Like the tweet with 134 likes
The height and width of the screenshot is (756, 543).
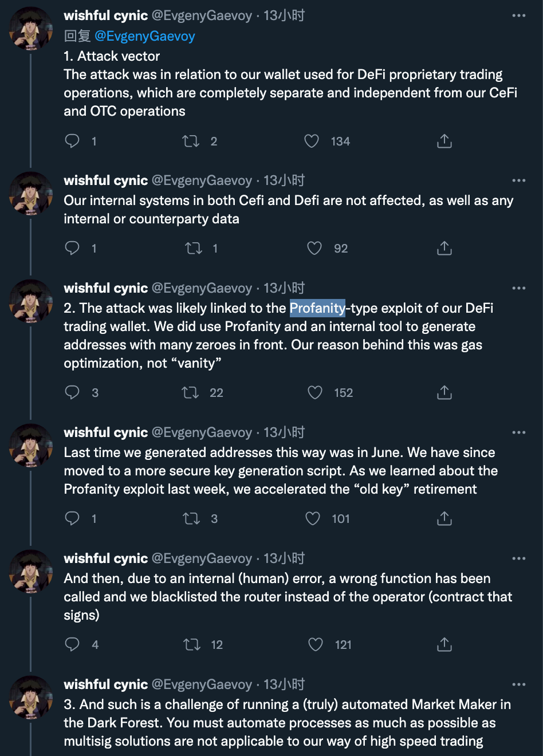(312, 141)
